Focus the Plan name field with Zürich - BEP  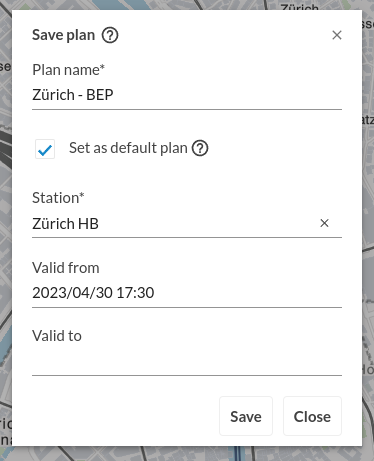tap(187, 95)
